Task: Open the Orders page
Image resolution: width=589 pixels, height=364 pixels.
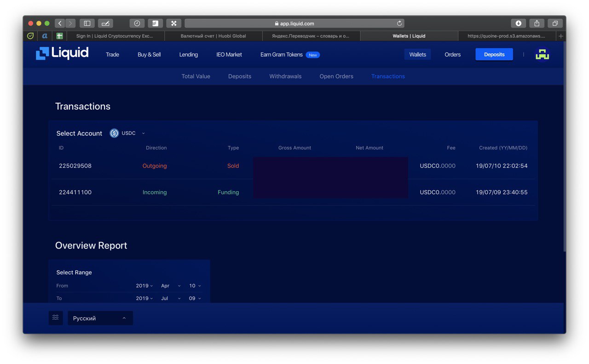Action: click(453, 54)
